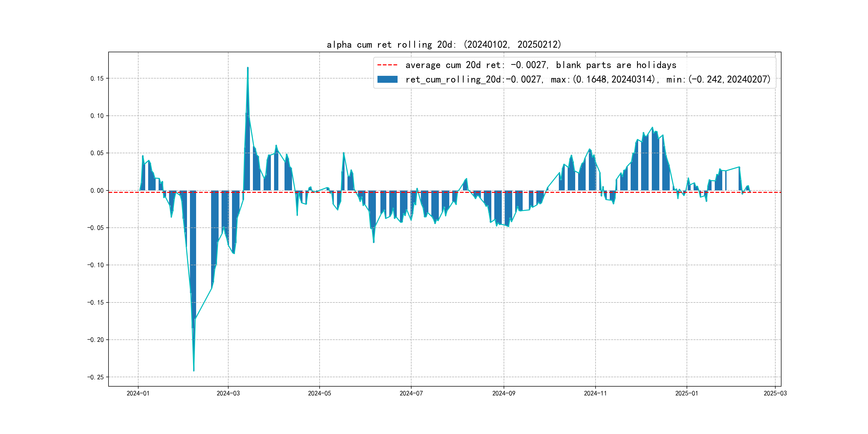Click the 2025-03 x-axis tick label

tap(775, 393)
